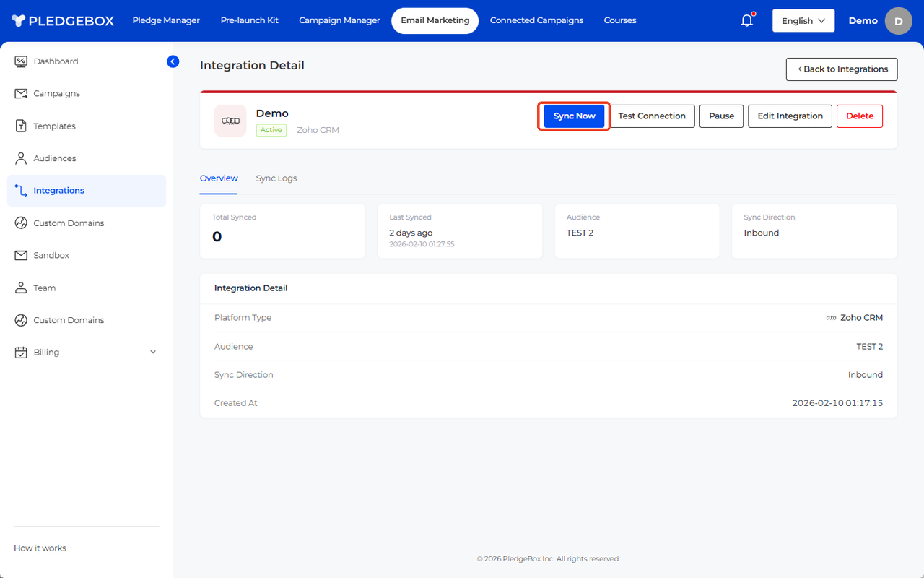Click the Zoho CRM integration logo

coord(230,121)
